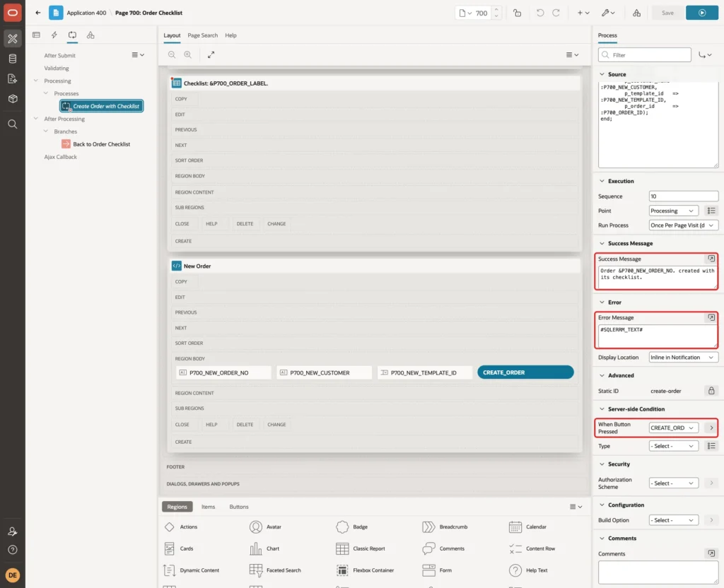
Task: Open the condition Type quick pick icon
Action: 711,445
